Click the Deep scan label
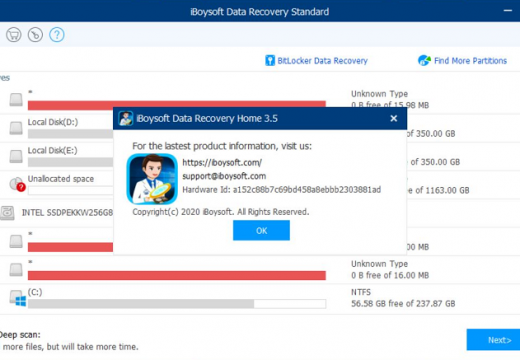Screen dimensions: 520x360 20,335
